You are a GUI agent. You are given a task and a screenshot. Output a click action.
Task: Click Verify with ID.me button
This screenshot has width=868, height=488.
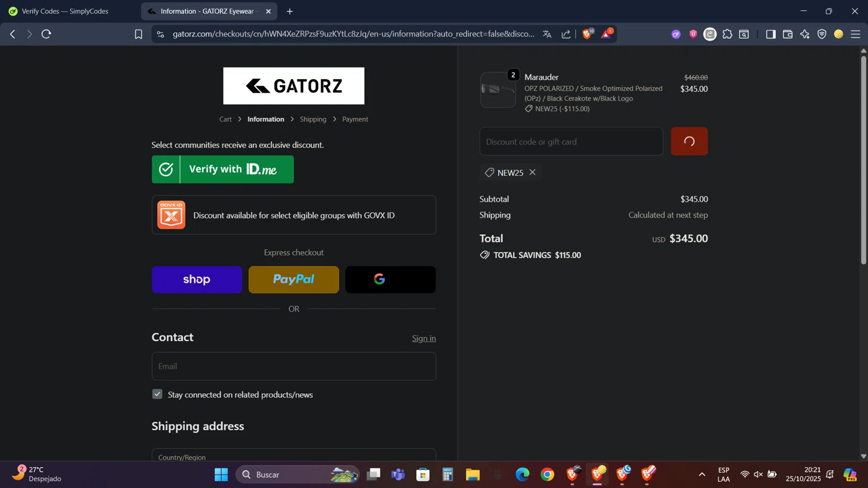pos(223,169)
